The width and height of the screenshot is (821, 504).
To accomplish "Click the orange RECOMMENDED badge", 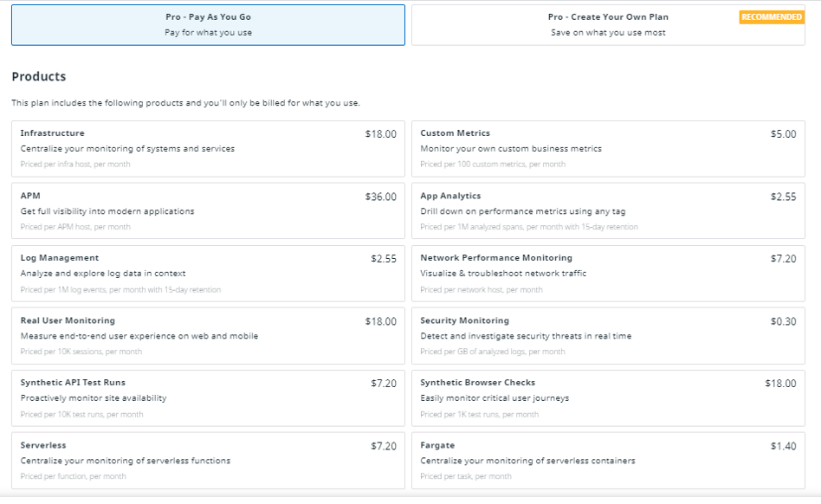I will (x=771, y=17).
